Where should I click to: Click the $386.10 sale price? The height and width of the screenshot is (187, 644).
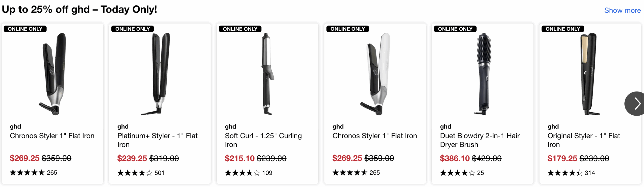coord(455,158)
